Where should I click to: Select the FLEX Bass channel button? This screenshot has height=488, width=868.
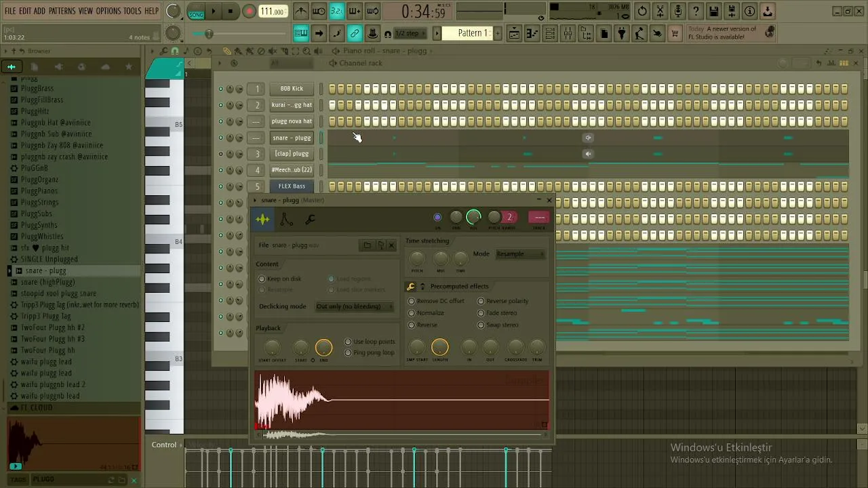point(292,186)
